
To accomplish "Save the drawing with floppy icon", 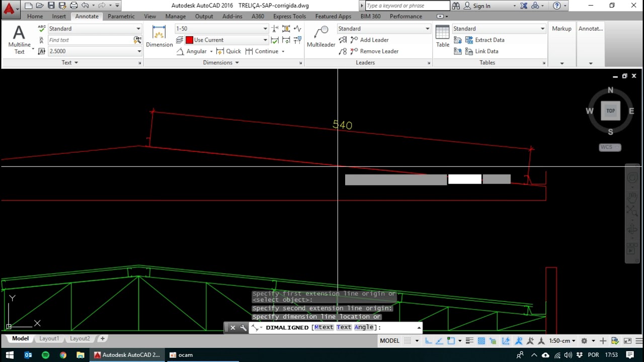I will pos(51,6).
